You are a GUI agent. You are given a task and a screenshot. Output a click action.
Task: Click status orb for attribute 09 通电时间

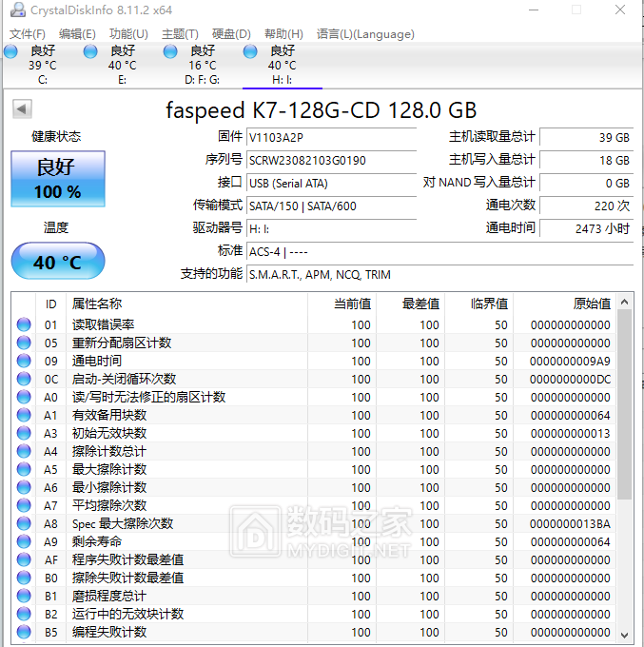24,361
